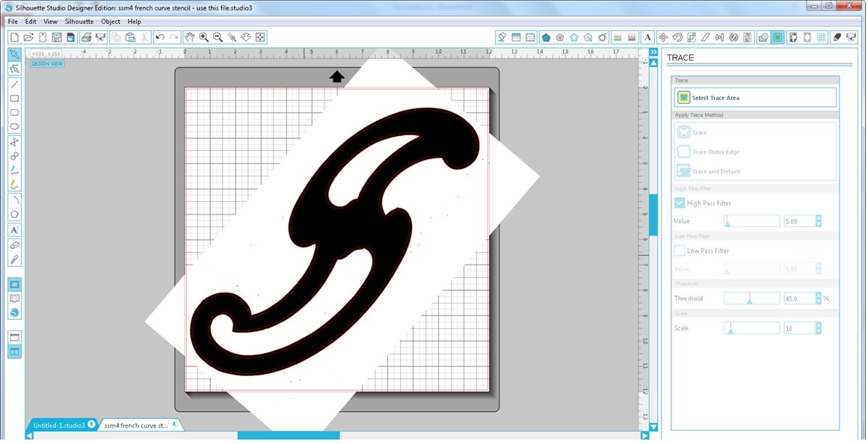Click the Threshold value stepper arrows
This screenshot has width=868, height=444.
[x=818, y=298]
